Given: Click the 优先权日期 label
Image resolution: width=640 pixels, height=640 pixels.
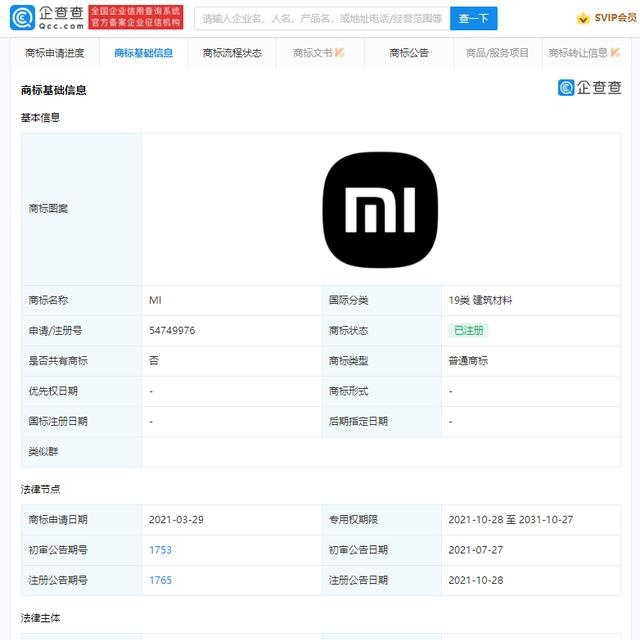Looking at the screenshot, I should tap(53, 391).
